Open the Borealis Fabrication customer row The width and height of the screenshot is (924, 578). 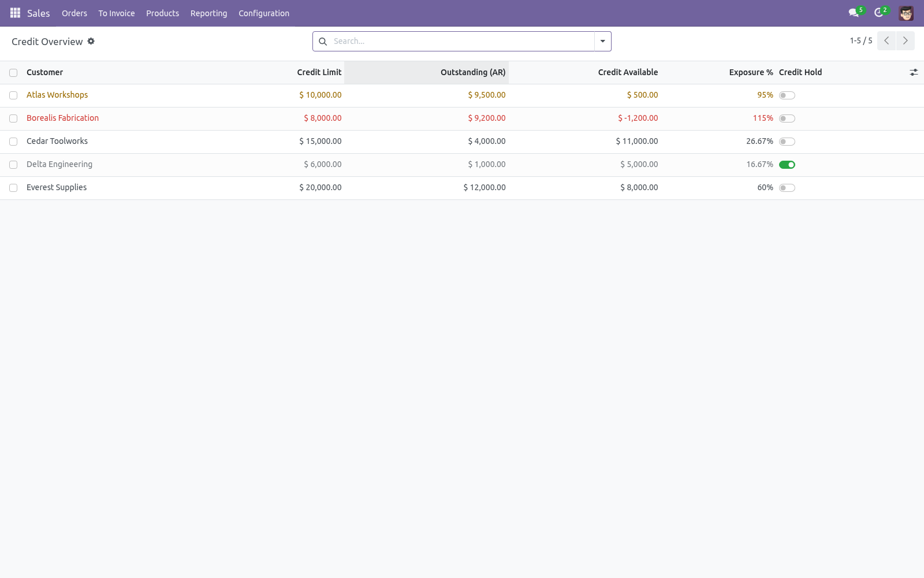click(x=462, y=118)
